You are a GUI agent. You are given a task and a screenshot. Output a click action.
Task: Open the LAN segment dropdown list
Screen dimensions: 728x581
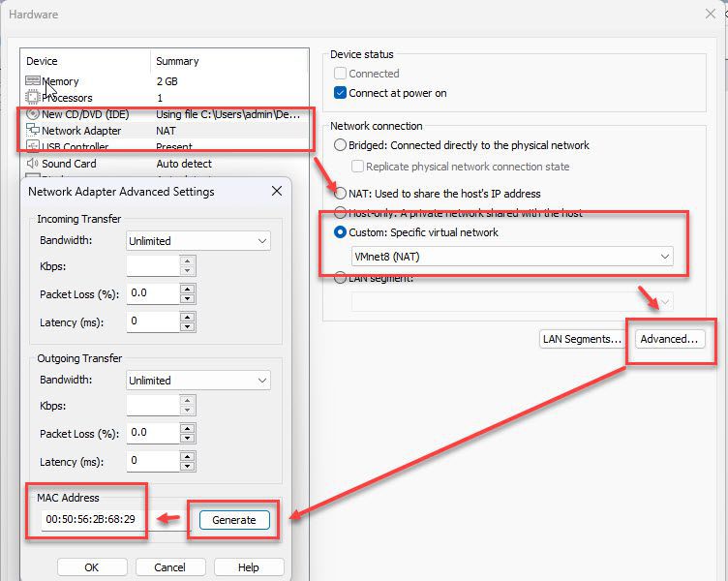512,302
